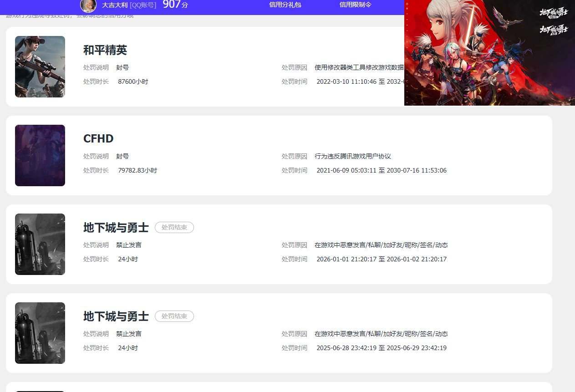The image size is (575, 392).
Task: Click the user avatar in the header
Action: [88, 5]
